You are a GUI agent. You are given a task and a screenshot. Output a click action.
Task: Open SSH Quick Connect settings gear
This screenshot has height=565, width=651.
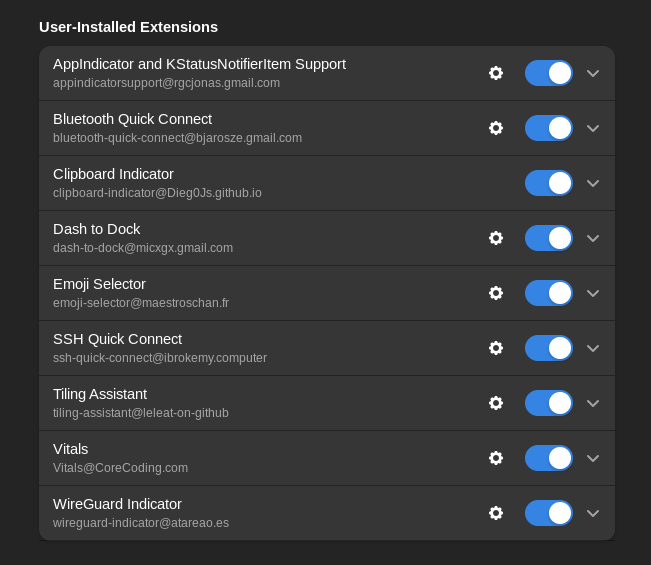pyautogui.click(x=496, y=348)
